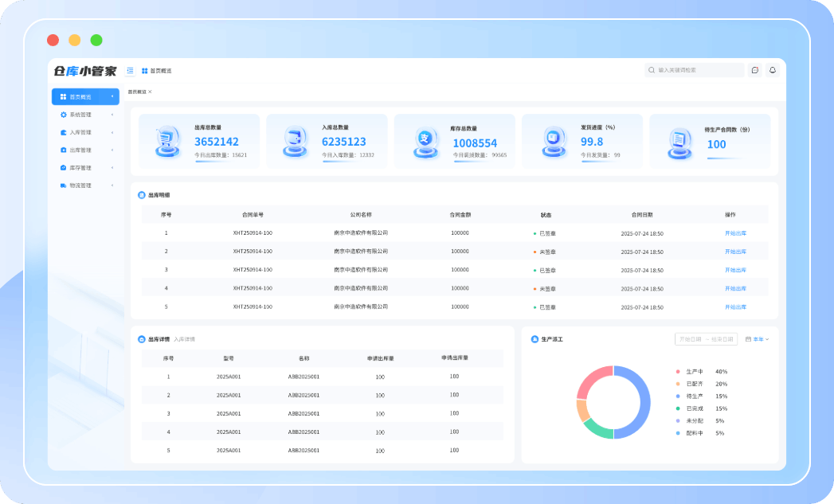Toggle the 生产中 legend item in the chart

(x=691, y=372)
